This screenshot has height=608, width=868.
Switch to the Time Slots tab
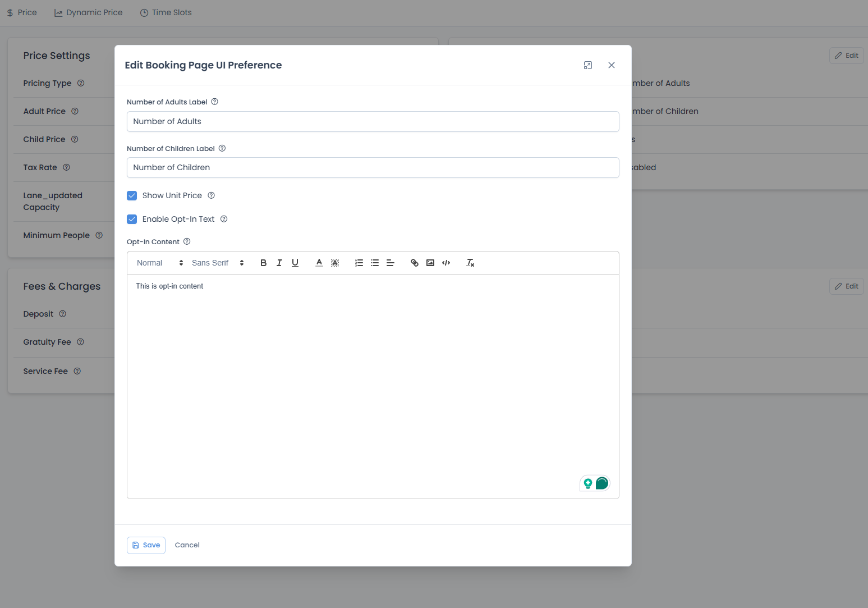[166, 12]
